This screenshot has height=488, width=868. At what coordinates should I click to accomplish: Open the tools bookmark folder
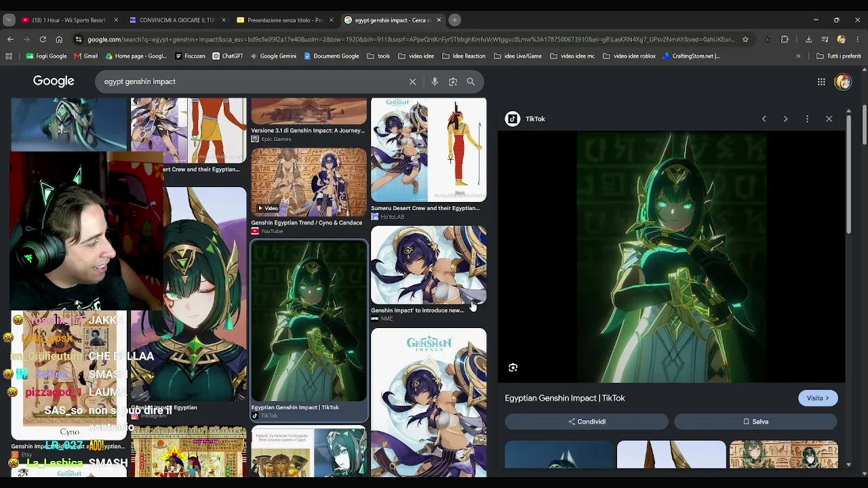point(378,56)
